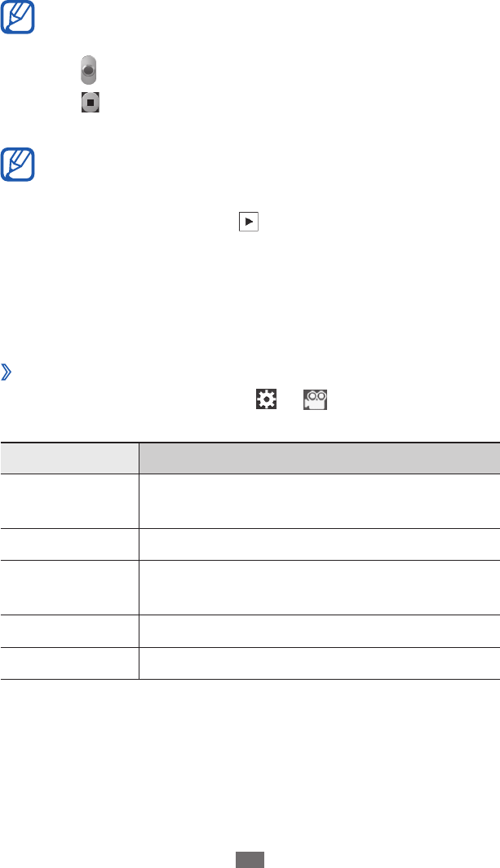Click the topmost blue pencil note icon
Image resolution: width=500 pixels, height=868 pixels.
tap(17, 18)
